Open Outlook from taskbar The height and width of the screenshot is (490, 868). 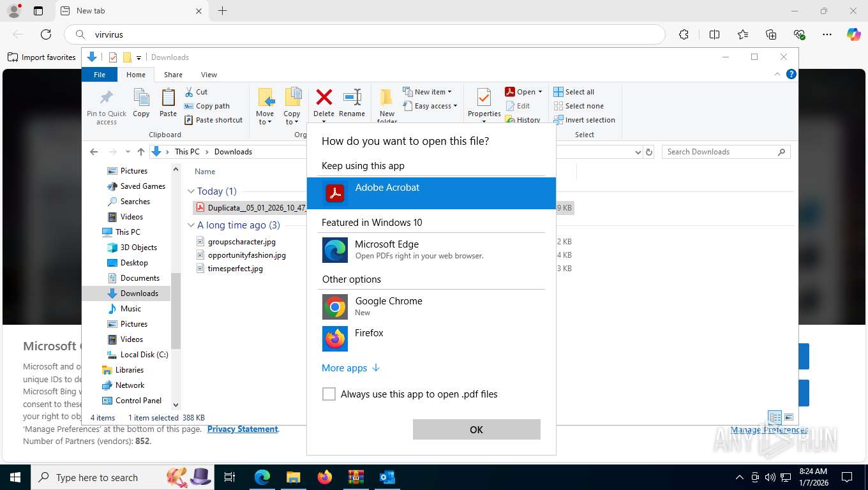(387, 477)
